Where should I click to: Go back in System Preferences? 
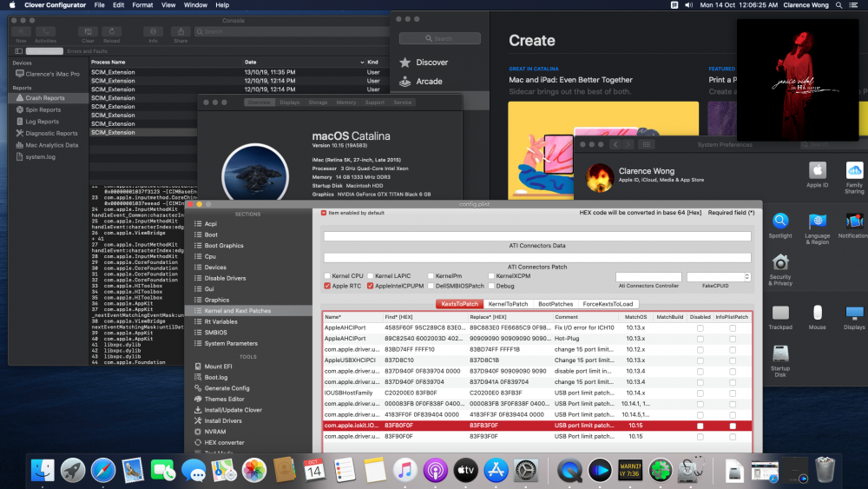(615, 144)
